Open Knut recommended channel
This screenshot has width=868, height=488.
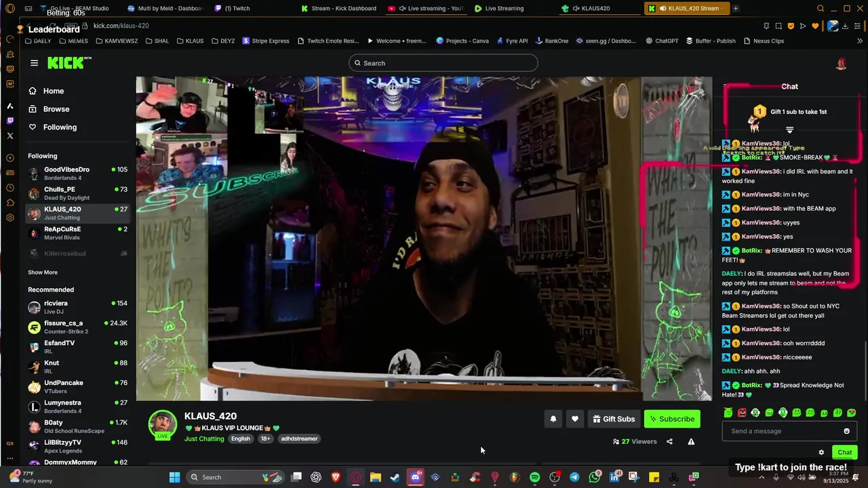(x=77, y=367)
